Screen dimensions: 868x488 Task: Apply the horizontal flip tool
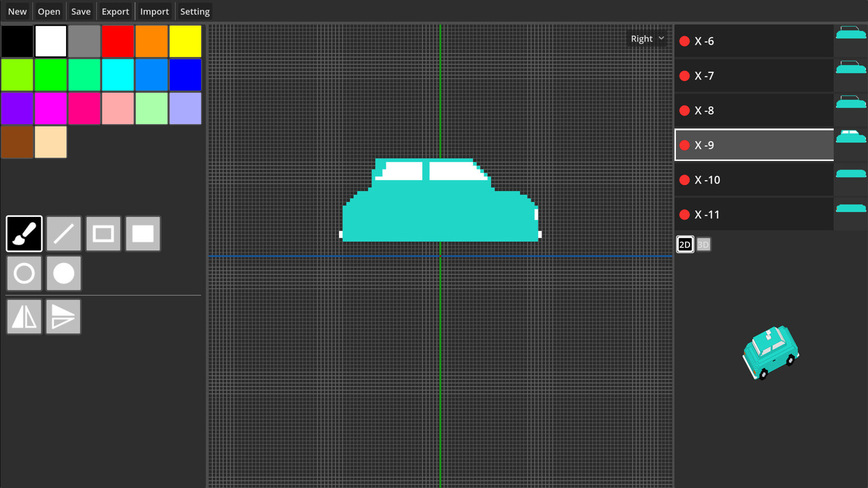point(24,316)
